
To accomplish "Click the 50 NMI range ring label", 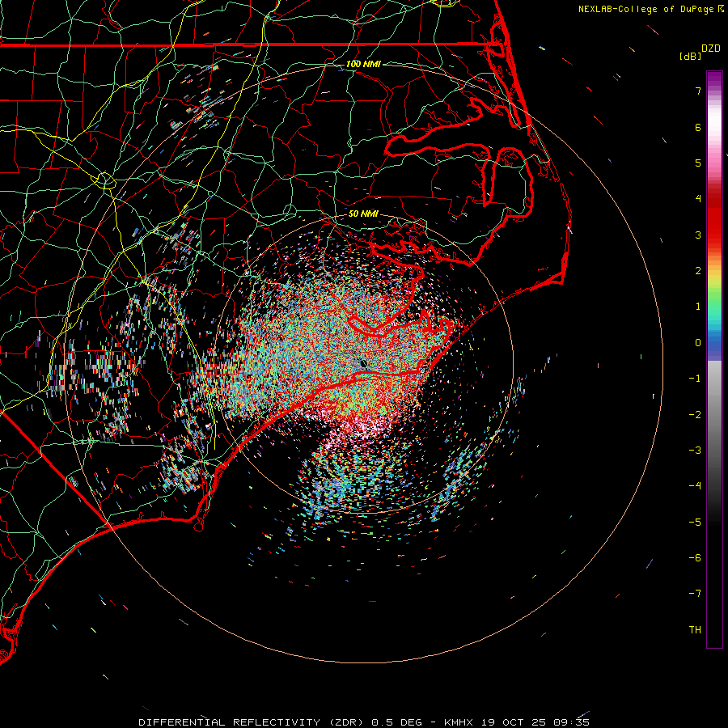I will pos(363,214).
